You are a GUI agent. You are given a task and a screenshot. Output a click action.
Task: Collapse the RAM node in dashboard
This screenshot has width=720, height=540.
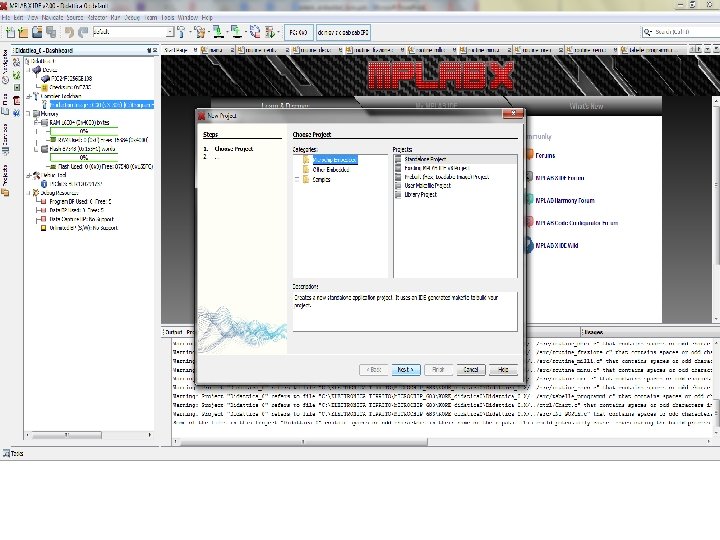point(37,123)
